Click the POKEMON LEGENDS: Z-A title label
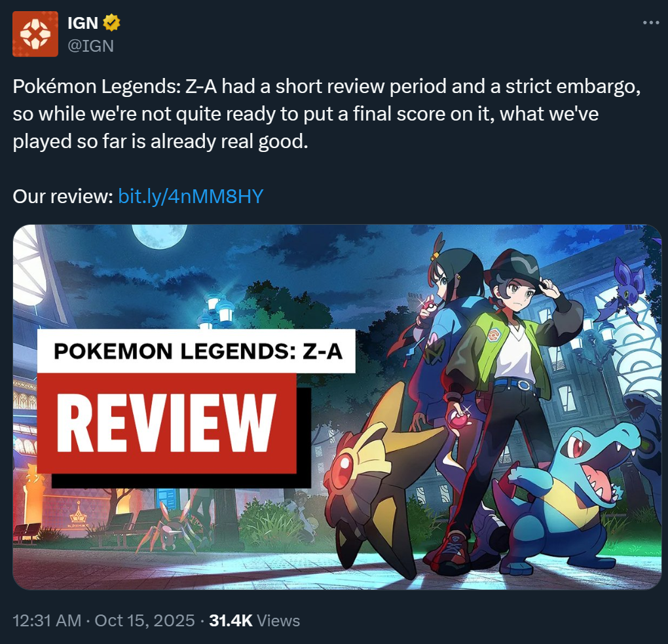The image size is (668, 644). 196,351
